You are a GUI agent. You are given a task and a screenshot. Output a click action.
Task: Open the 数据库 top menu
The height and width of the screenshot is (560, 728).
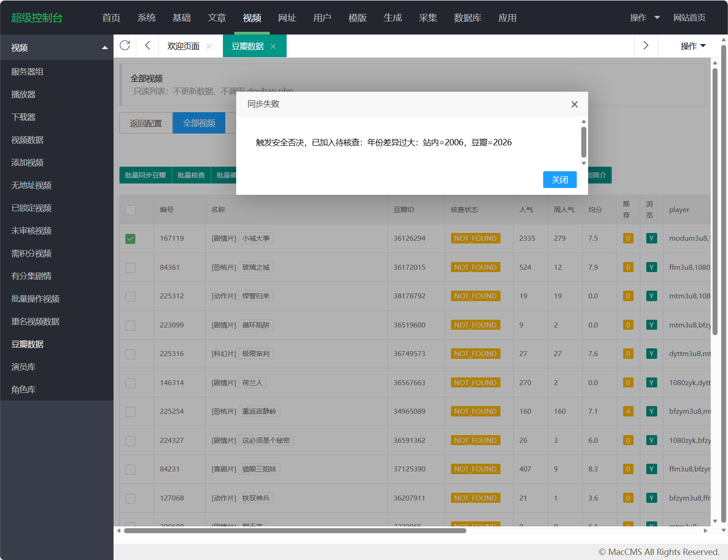467,18
